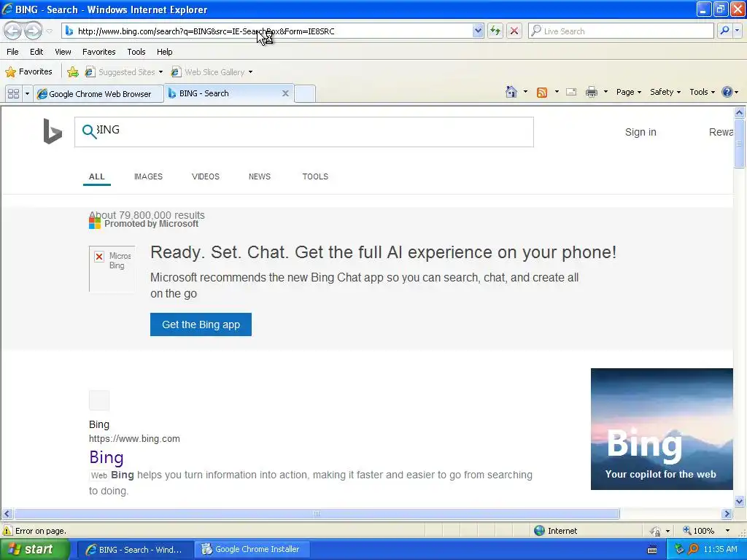
Task: Click the Add to Favorites Bar icon
Action: 73,72
